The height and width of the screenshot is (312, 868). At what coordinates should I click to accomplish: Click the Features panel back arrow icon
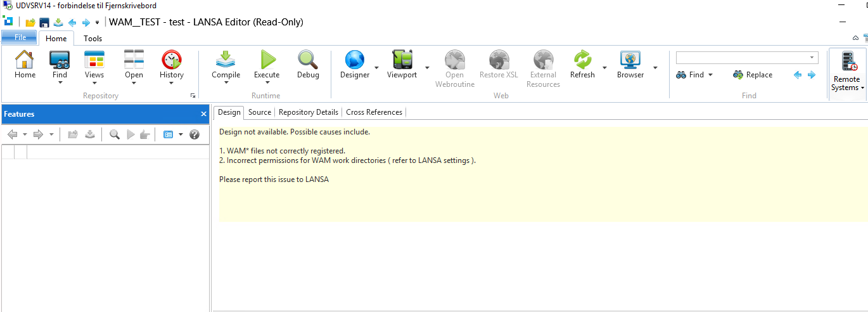pyautogui.click(x=12, y=134)
